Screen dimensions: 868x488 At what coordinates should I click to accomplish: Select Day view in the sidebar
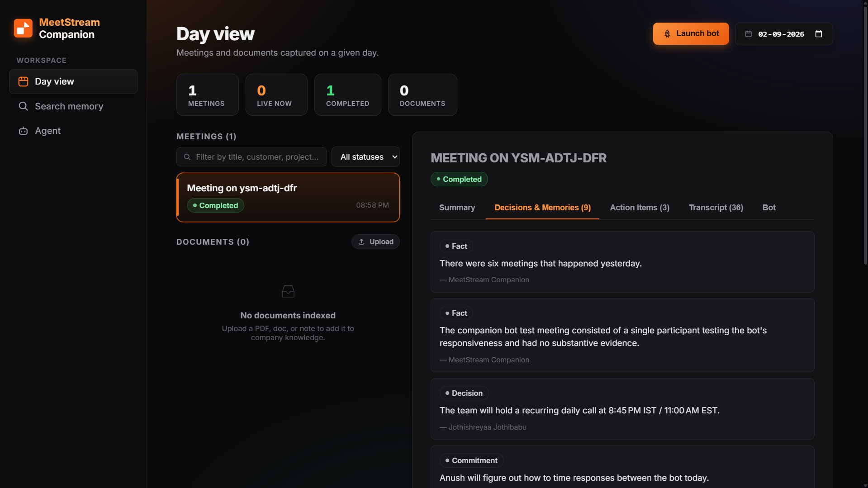pyautogui.click(x=73, y=81)
